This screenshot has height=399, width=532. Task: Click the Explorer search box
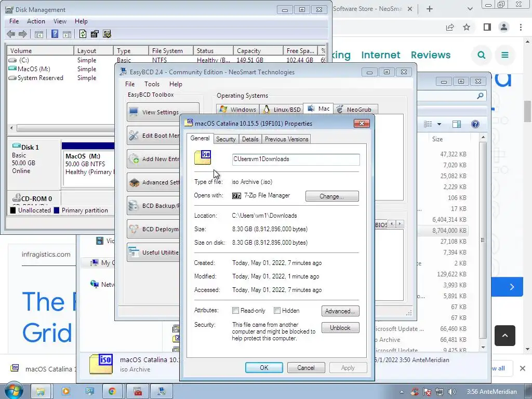pos(450,96)
